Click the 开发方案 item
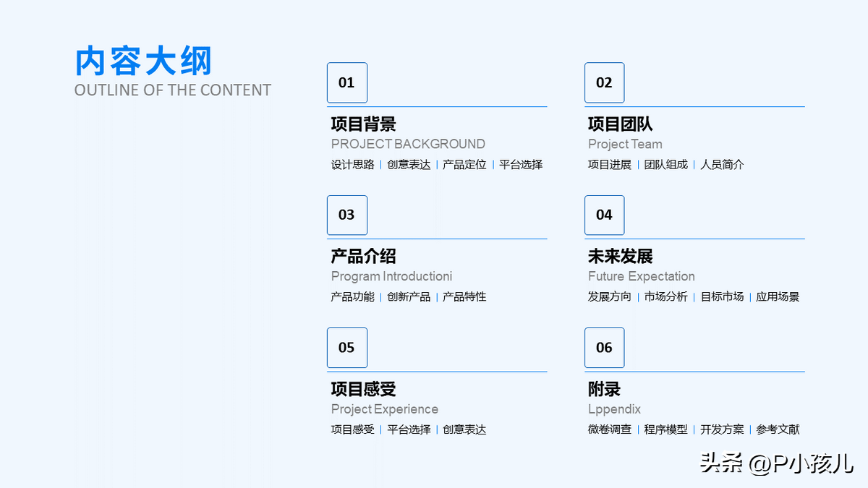This screenshot has width=868, height=488. pos(722,429)
